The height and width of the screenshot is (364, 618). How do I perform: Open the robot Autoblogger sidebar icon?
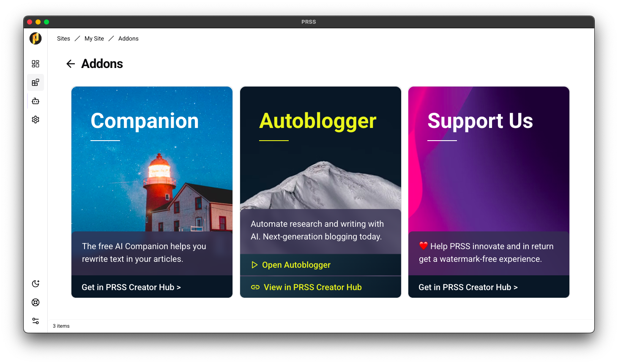click(x=36, y=101)
